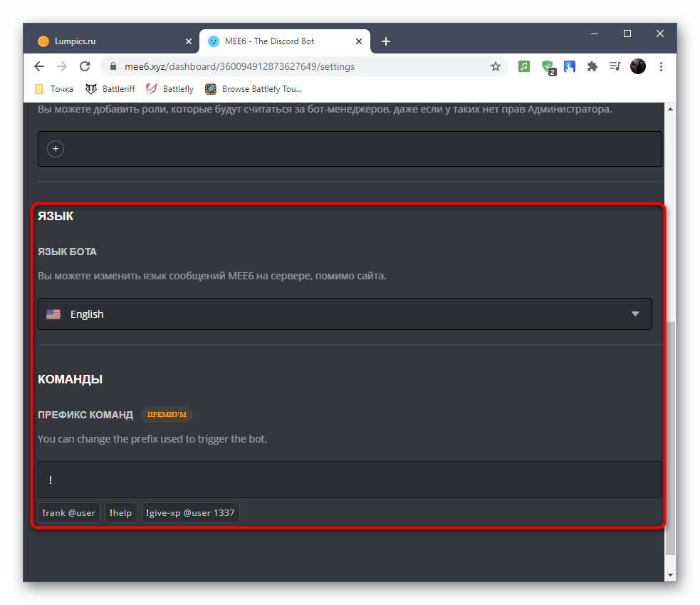Open the Extensions puzzle piece menu
Image resolution: width=700 pixels, height=605 pixels.
click(x=592, y=66)
